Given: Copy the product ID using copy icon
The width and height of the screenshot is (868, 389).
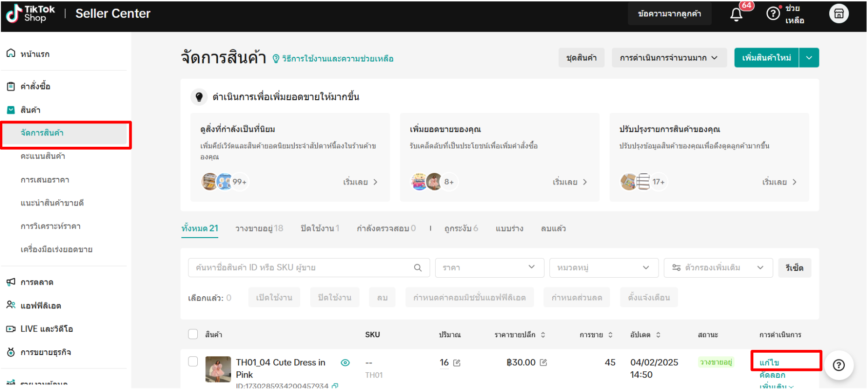Looking at the screenshot, I should 335,386.
